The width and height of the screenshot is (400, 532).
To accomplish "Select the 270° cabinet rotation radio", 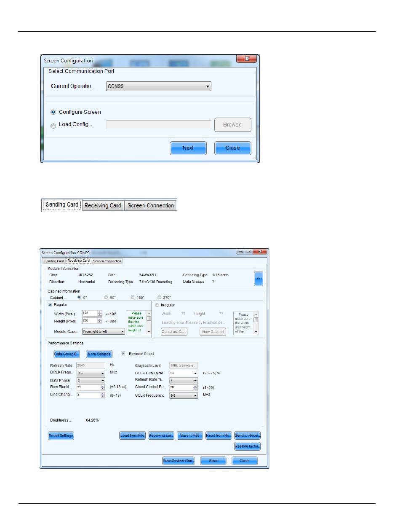I will 159,297.
